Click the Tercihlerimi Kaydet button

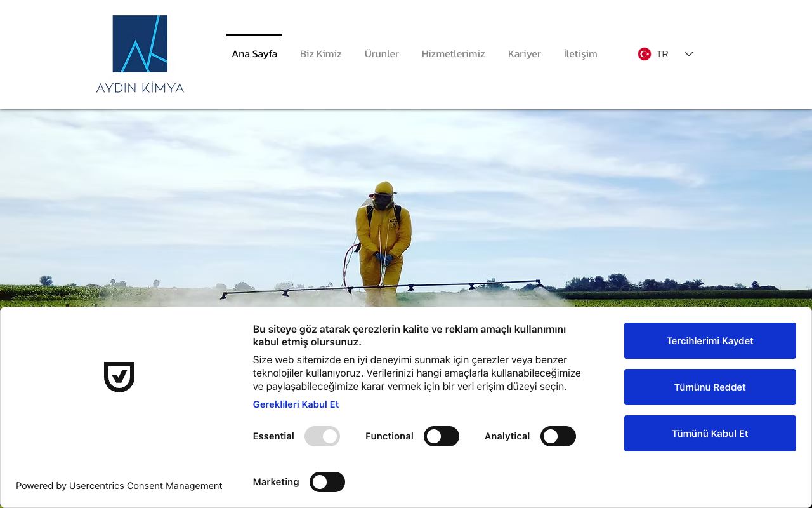point(710,340)
